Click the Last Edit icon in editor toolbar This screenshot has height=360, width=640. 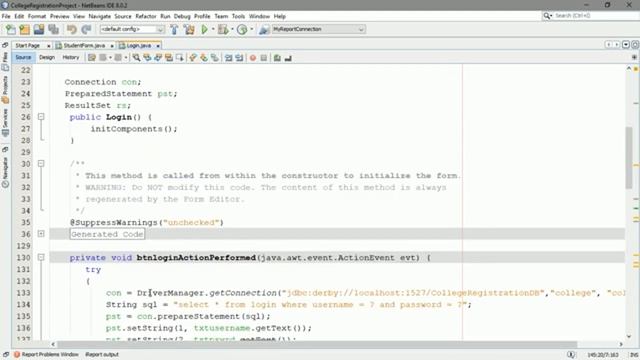(92, 58)
